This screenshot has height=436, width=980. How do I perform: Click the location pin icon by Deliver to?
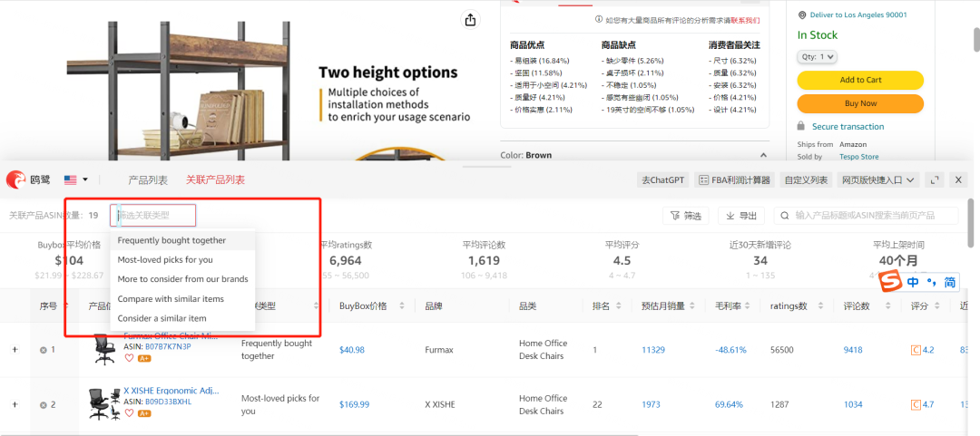coord(802,15)
